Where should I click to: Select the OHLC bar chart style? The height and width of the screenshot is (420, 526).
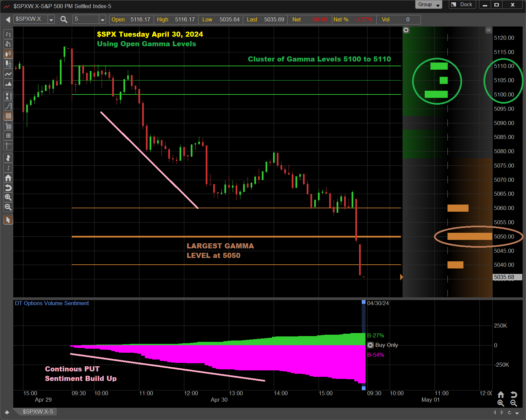[x=8, y=34]
